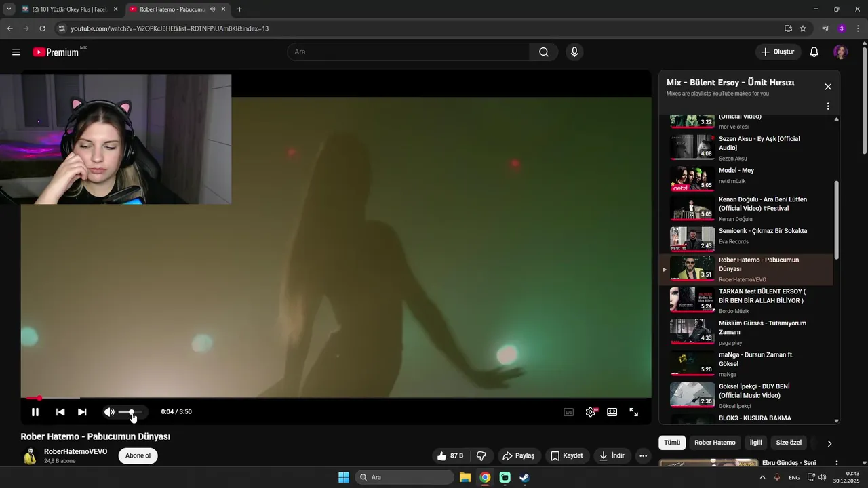
Task: Open more actions three-dot menu below video
Action: (x=644, y=456)
